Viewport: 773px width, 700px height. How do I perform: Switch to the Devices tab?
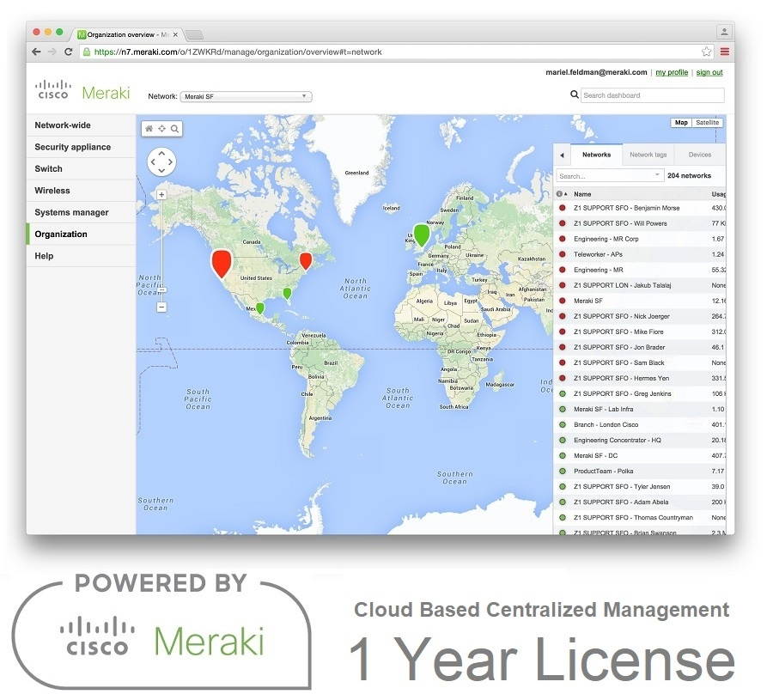click(702, 155)
